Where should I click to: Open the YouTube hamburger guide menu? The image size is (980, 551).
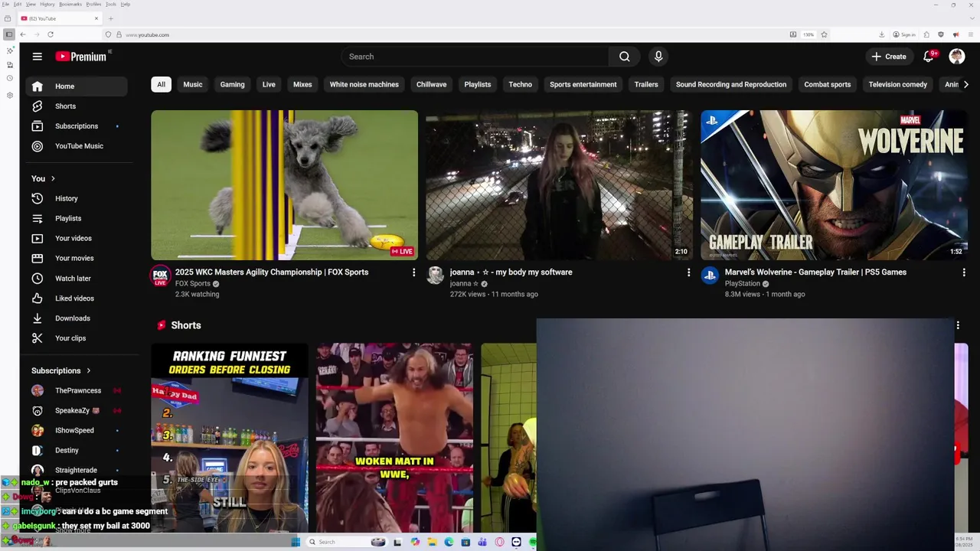coord(37,57)
